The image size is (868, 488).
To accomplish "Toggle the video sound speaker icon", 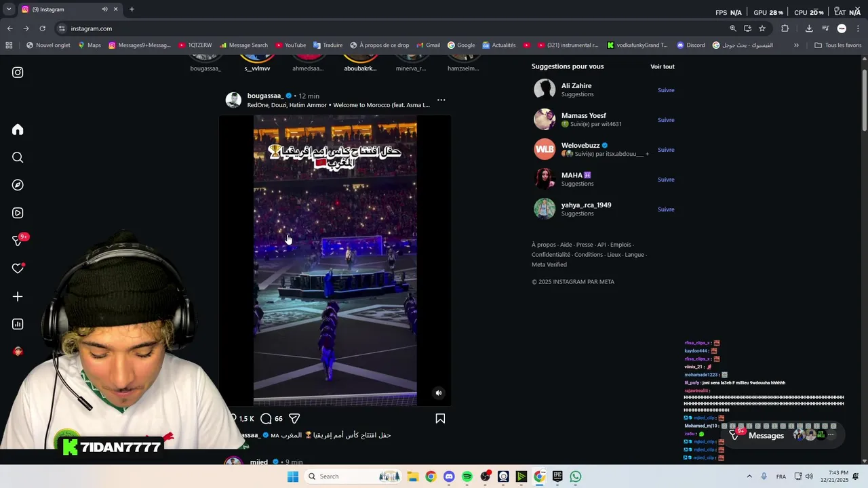I will [x=438, y=393].
